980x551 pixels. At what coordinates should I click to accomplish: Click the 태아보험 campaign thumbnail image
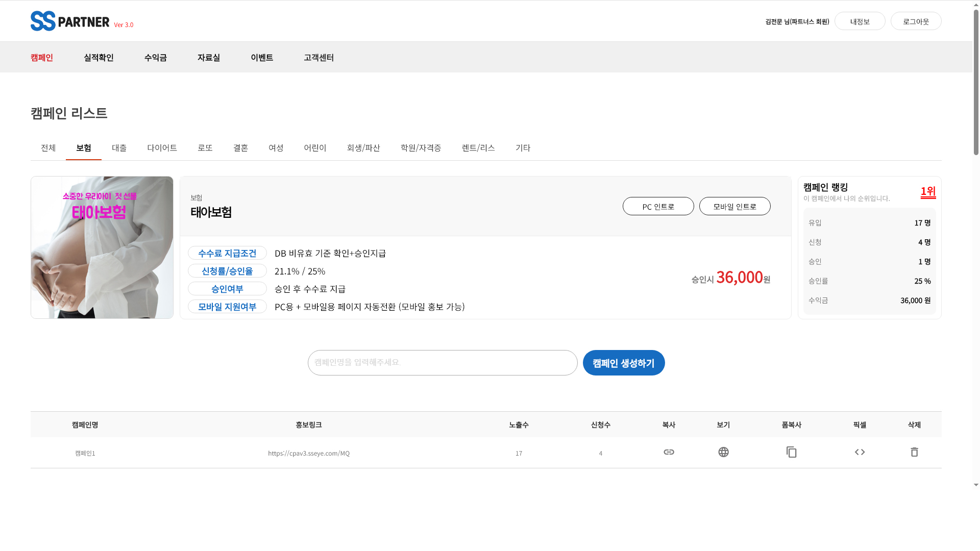[102, 247]
